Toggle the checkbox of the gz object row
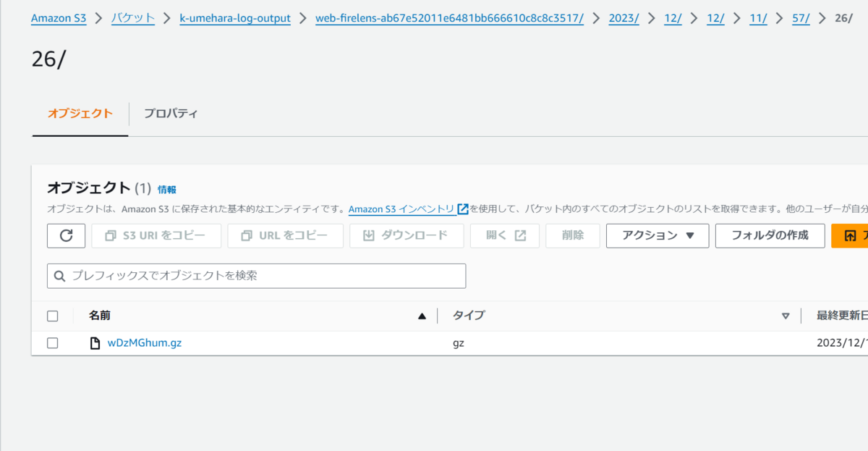Viewport: 868px width, 451px height. tap(52, 342)
